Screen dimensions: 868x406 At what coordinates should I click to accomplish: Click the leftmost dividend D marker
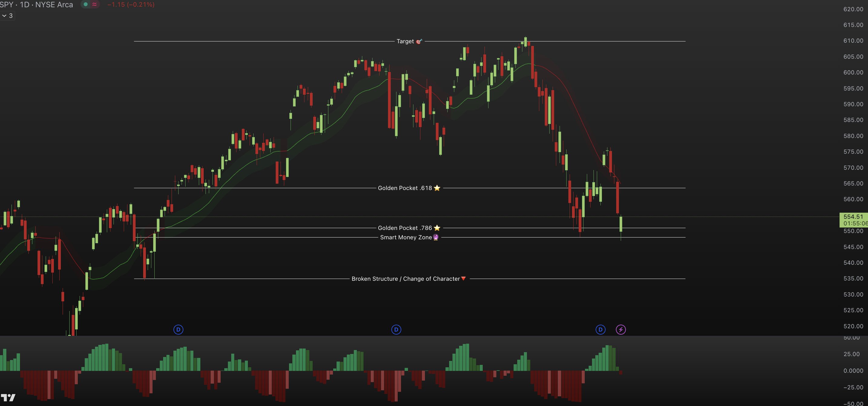178,329
